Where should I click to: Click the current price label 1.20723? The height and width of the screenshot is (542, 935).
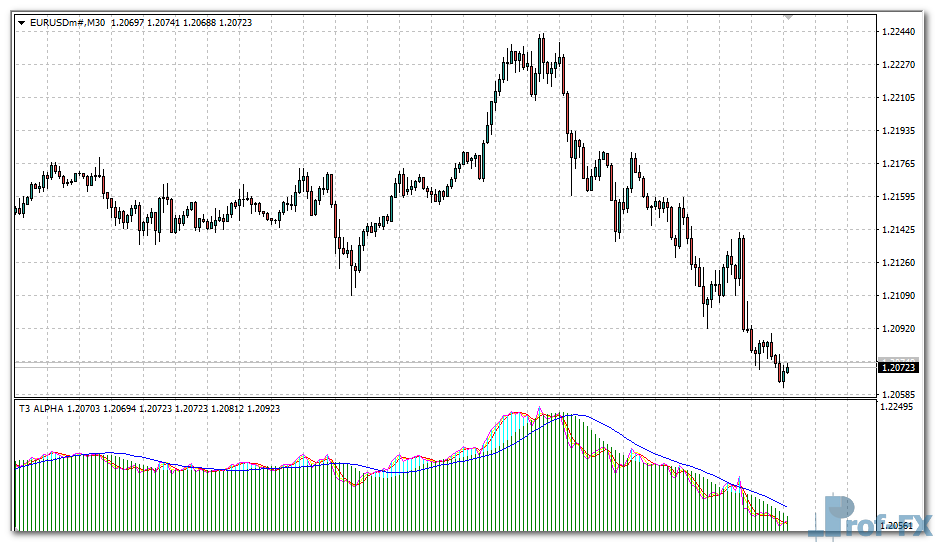pyautogui.click(x=897, y=368)
